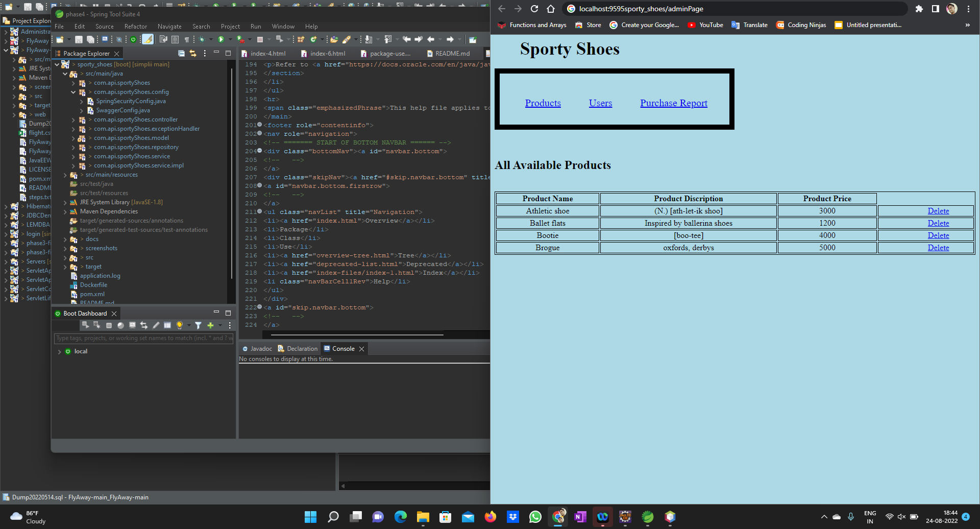This screenshot has width=980, height=529.
Task: Expand the local node in Boot Dashboard
Action: point(59,351)
